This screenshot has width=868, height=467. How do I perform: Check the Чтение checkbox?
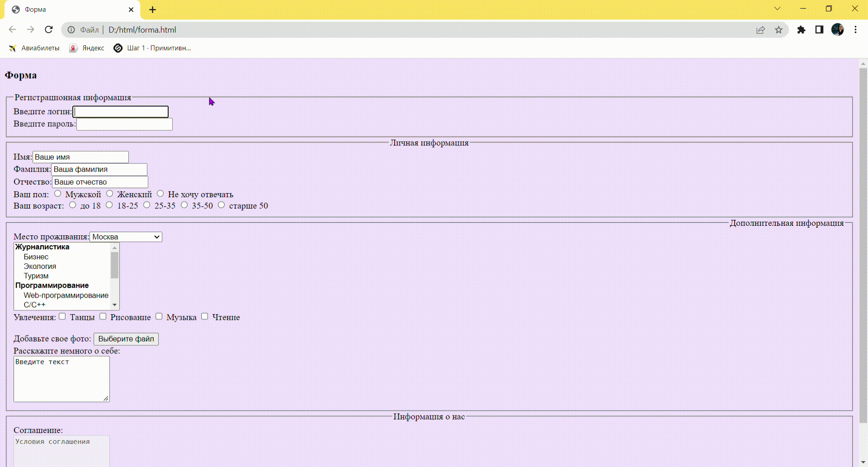point(204,316)
